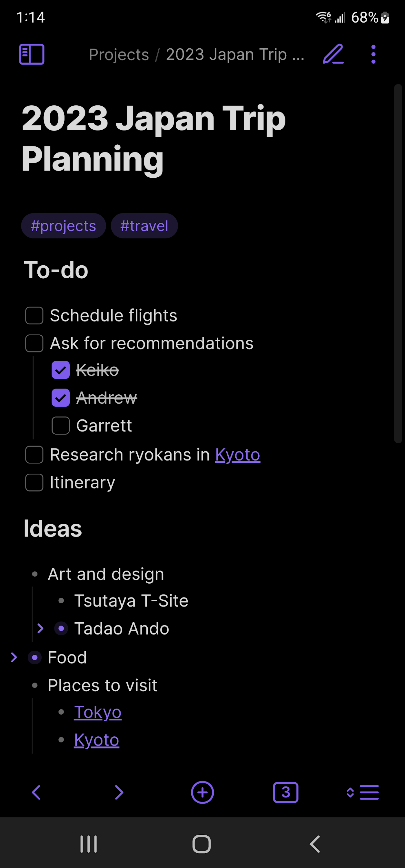Navigate forward with the right arrow icon
The image size is (405, 868).
[x=119, y=792]
